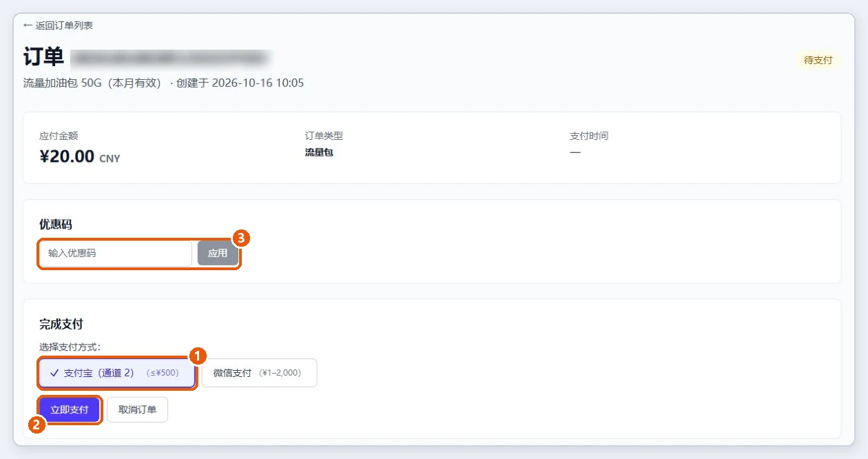This screenshot has height=459, width=868.
Task: Click the 优惠码 section heading
Action: point(56,224)
